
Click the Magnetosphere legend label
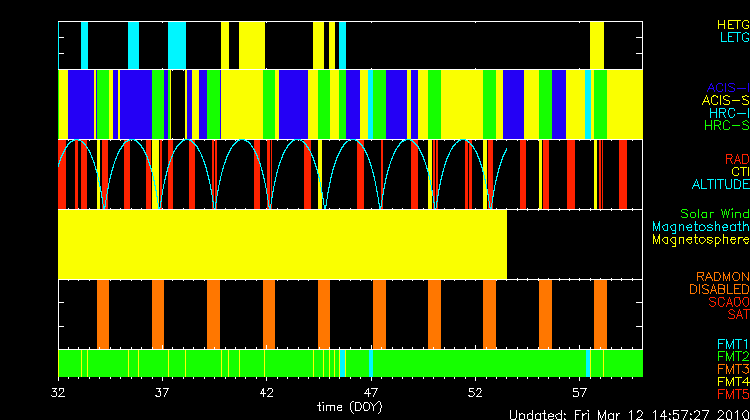(700, 240)
